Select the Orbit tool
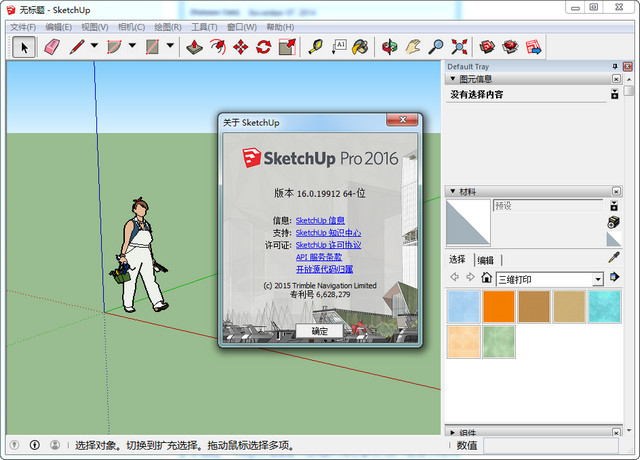640x460 pixels. tap(390, 46)
